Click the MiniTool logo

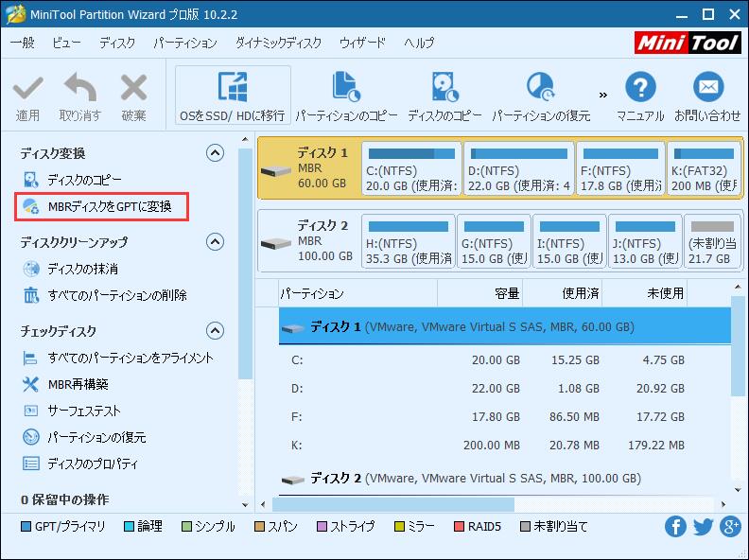(688, 43)
